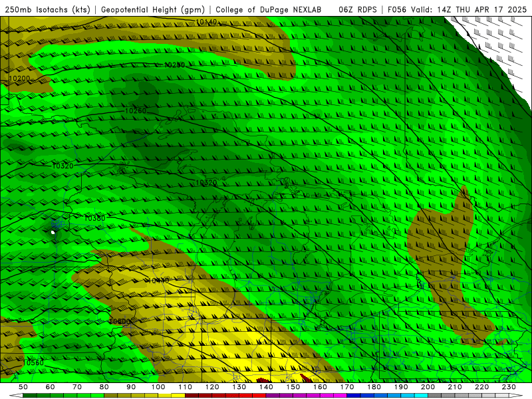
Task: Click the 50 value on the color scale
Action: pyautogui.click(x=23, y=387)
